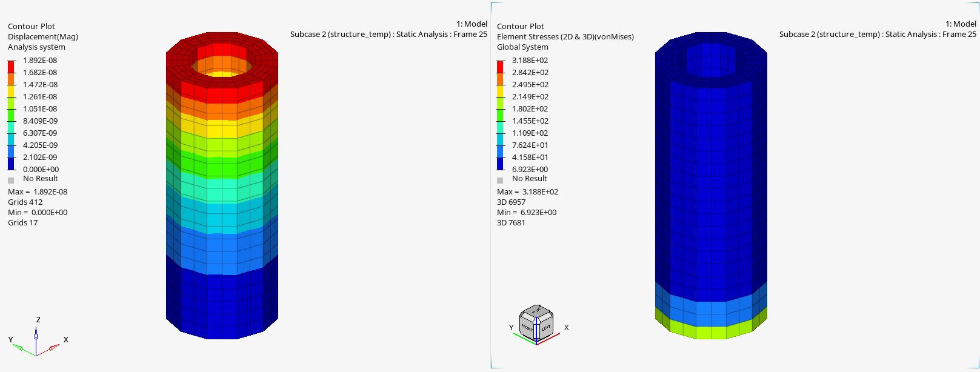Click gray No Result box in displacement legend

[11, 180]
